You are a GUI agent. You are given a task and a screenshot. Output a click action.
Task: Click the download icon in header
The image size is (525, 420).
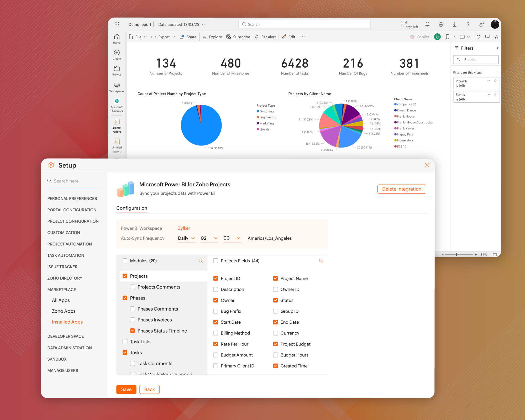pos(454,24)
